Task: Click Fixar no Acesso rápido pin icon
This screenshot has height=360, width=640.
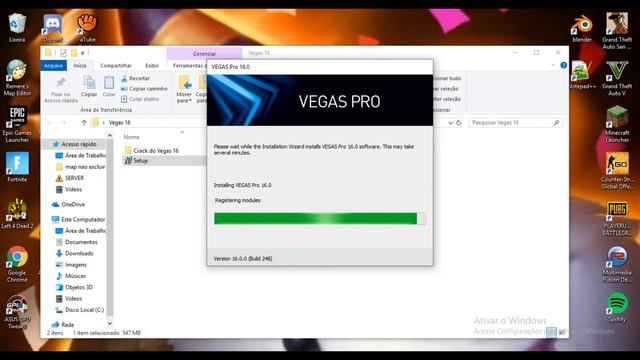Action: pyautogui.click(x=61, y=90)
